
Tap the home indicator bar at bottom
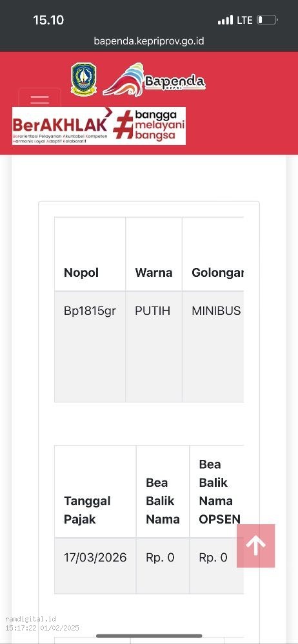pyautogui.click(x=149, y=636)
